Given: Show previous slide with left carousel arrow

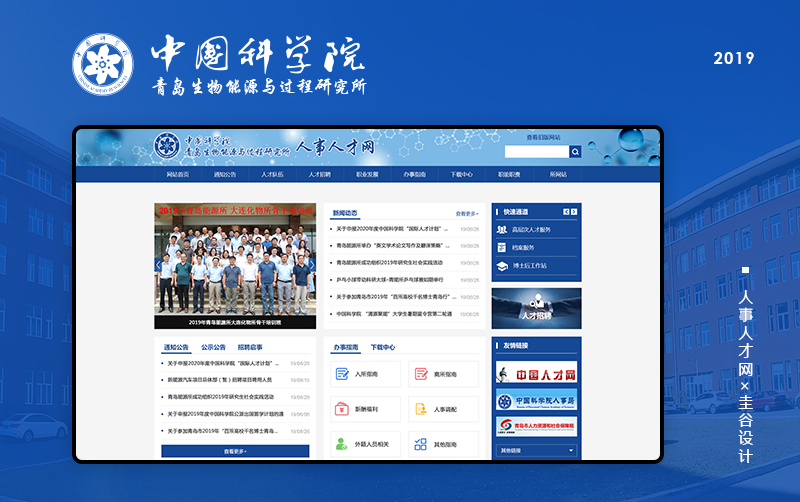Looking at the screenshot, I should click(159, 265).
